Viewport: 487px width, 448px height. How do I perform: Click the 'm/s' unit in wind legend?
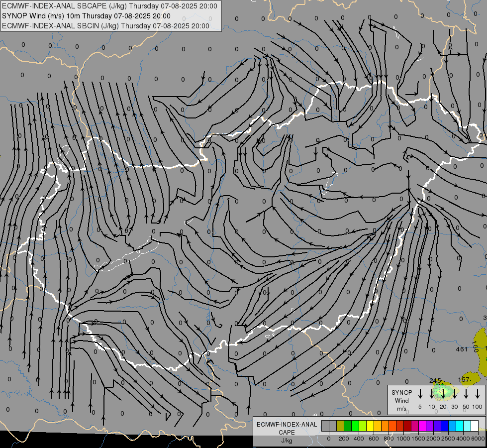[x=401, y=409]
